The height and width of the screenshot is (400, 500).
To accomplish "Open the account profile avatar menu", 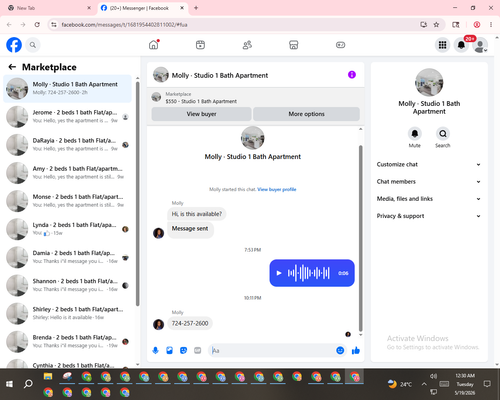I will pos(480,45).
